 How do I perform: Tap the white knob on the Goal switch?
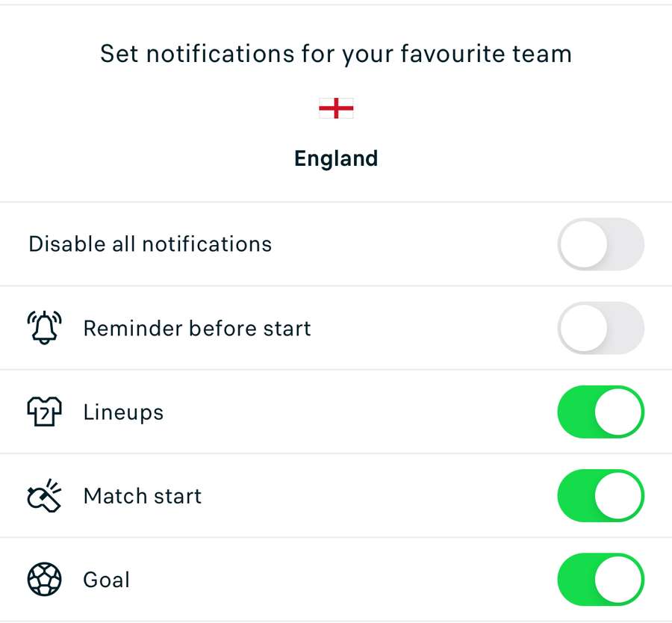coord(620,580)
